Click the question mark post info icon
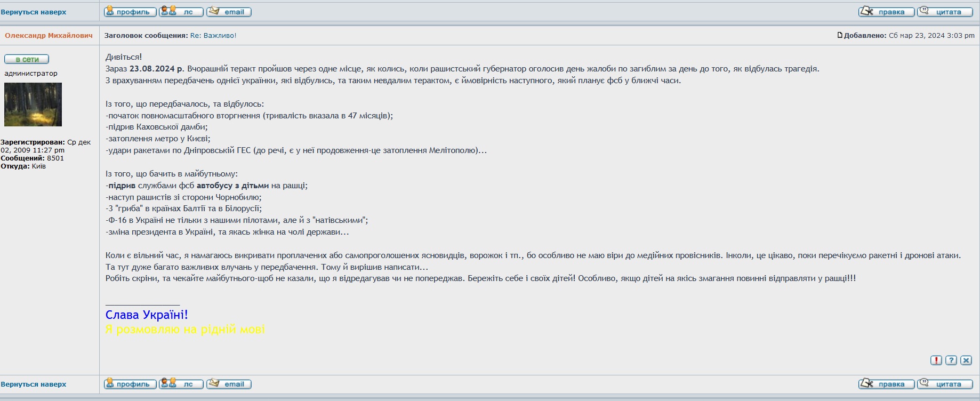 951,360
